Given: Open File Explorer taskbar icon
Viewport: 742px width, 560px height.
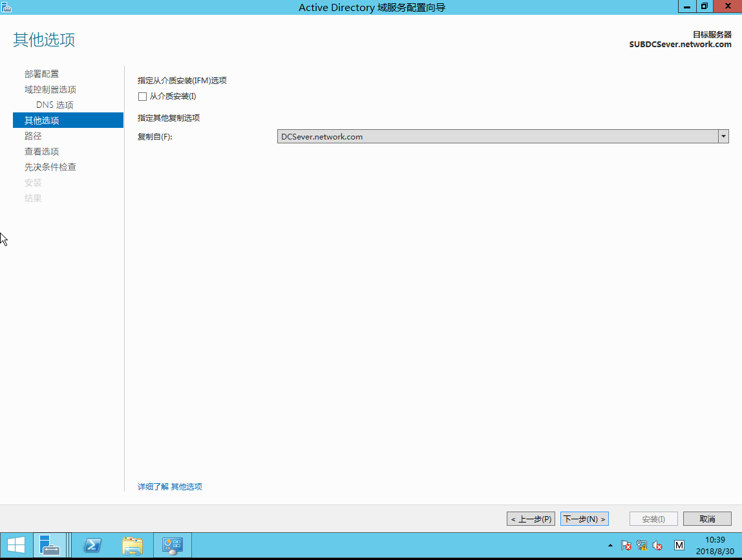Looking at the screenshot, I should coord(132,545).
